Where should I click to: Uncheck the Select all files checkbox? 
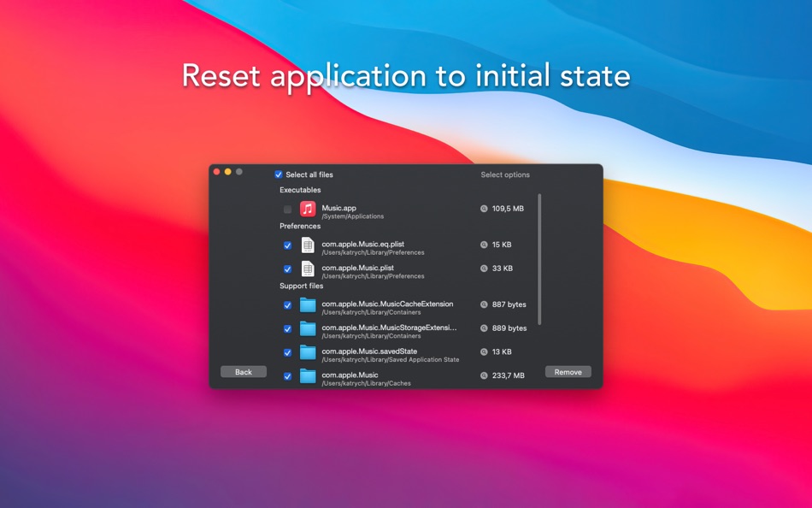tap(278, 174)
